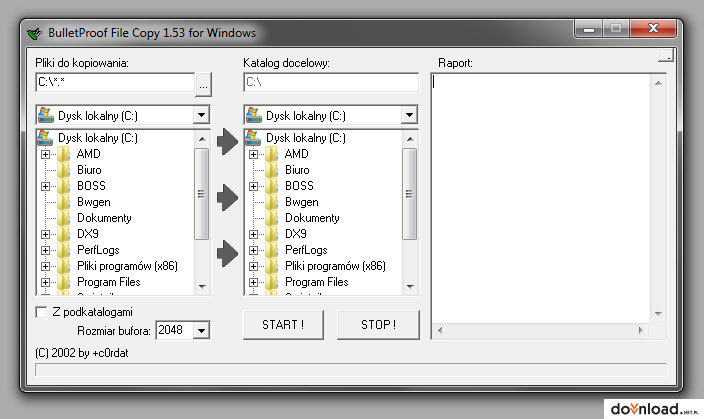The width and height of the screenshot is (704, 419).
Task: Click the source tree scrollbar thumb
Action: point(202,194)
